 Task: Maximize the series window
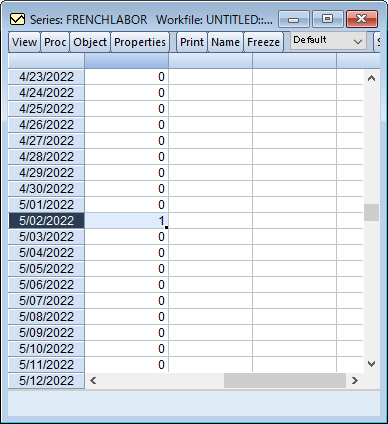point(328,19)
